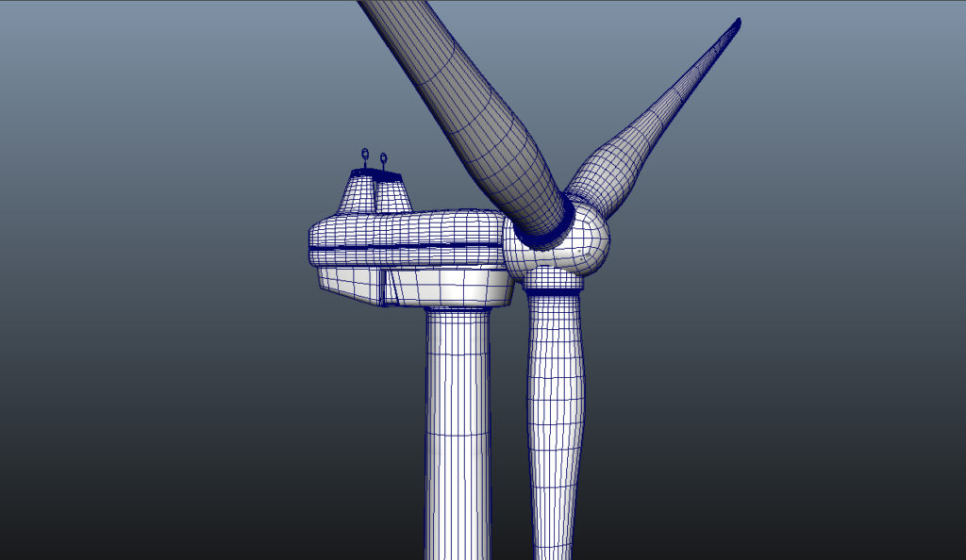This screenshot has width=966, height=560.
Task: Select the right wind sensor on nacelle roof
Action: (x=383, y=162)
